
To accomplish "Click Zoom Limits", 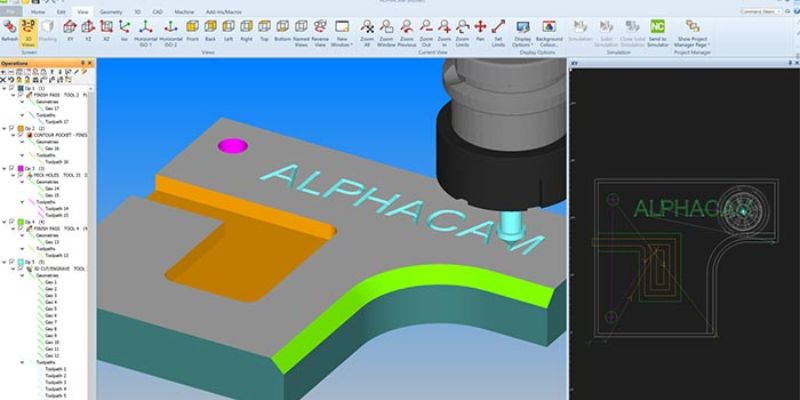I will pyautogui.click(x=462, y=33).
